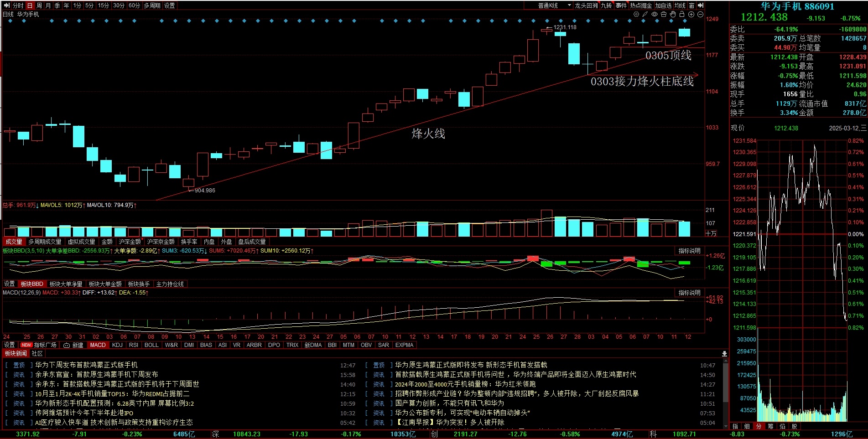Zoom out with the minus circle icon

point(700,15)
